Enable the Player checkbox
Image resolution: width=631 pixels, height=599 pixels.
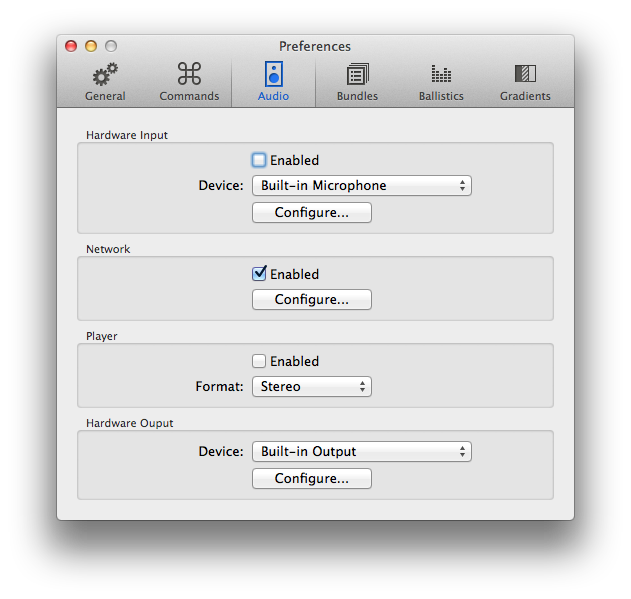tap(259, 361)
